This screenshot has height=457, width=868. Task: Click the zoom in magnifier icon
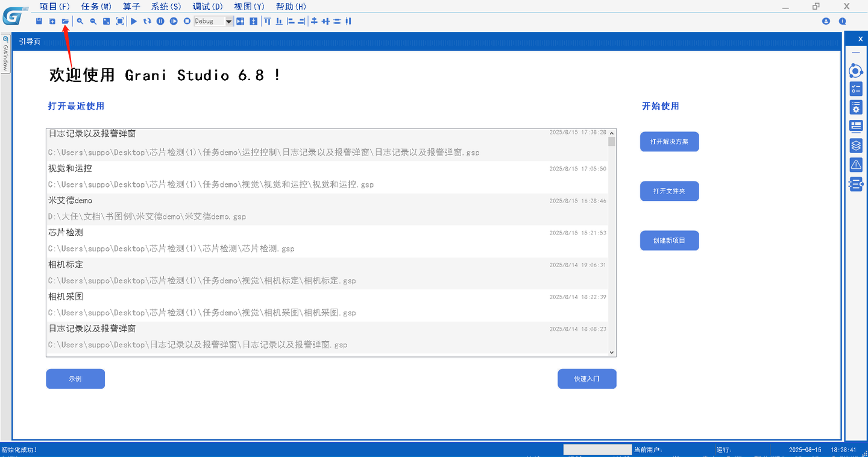tap(80, 21)
